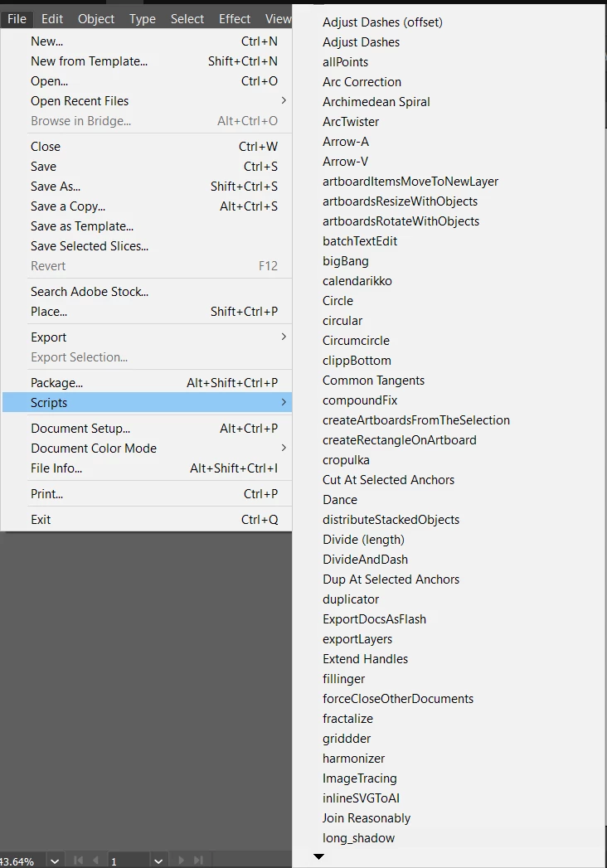Run Dup At Selected Anchors script
Image resolution: width=607 pixels, height=868 pixels.
point(391,579)
